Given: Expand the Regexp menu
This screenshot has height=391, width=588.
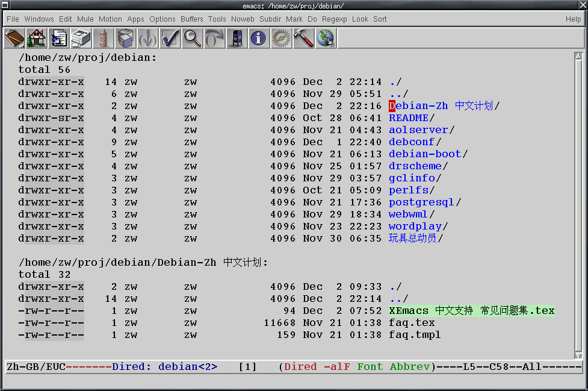Looking at the screenshot, I should pos(334,19).
